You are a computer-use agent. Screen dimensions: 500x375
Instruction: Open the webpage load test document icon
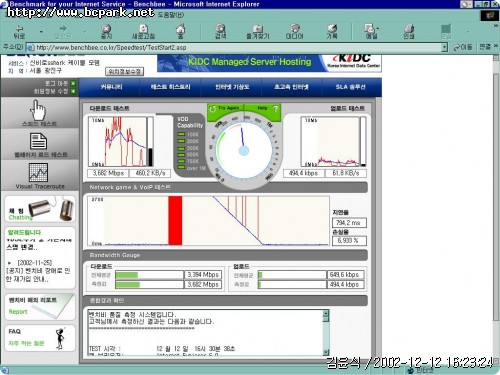click(x=38, y=141)
